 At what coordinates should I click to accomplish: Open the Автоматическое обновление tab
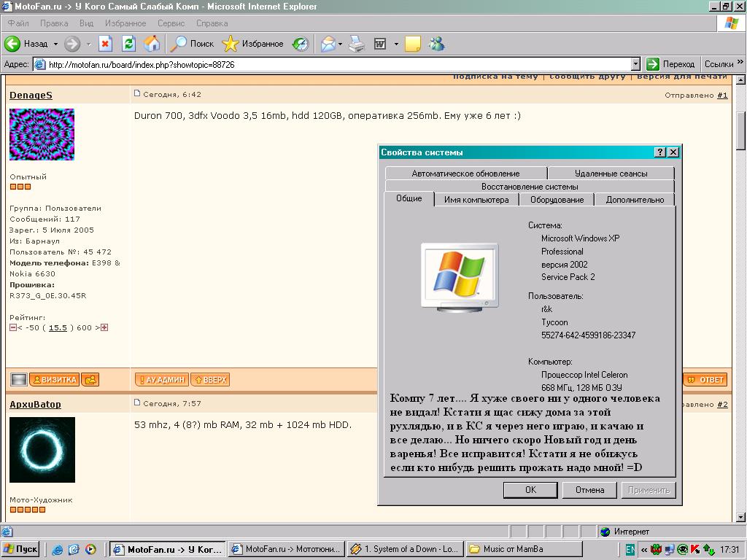pos(465,174)
